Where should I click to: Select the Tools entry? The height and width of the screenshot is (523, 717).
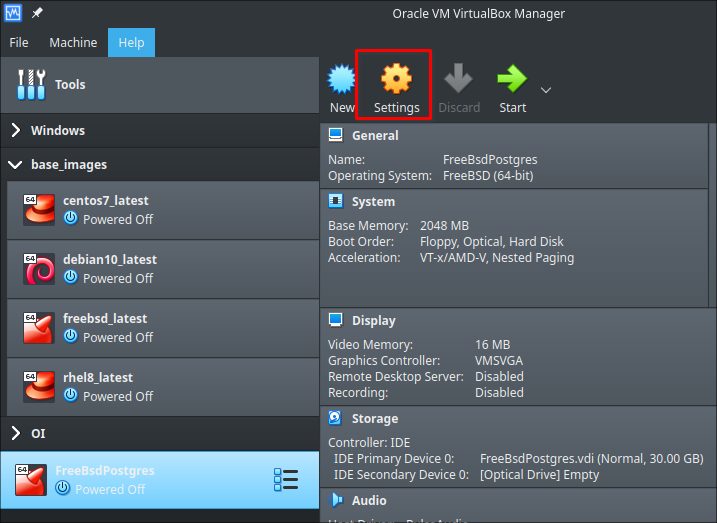tap(160, 85)
